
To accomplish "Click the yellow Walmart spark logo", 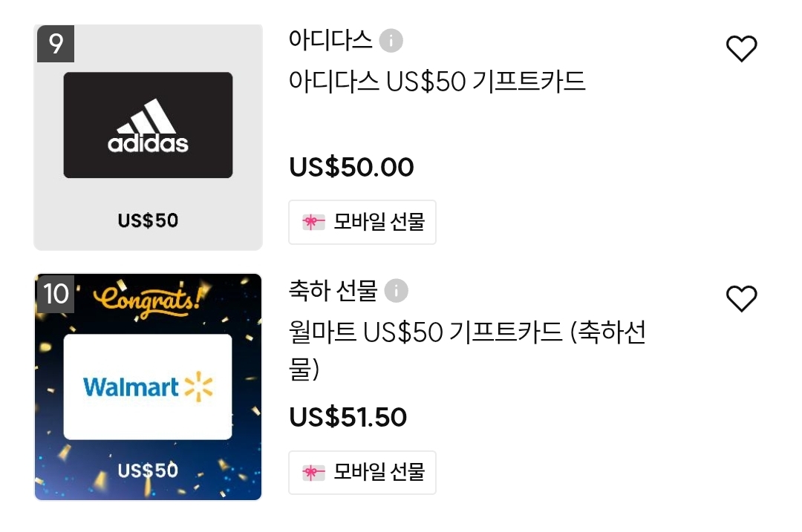I will [x=198, y=387].
